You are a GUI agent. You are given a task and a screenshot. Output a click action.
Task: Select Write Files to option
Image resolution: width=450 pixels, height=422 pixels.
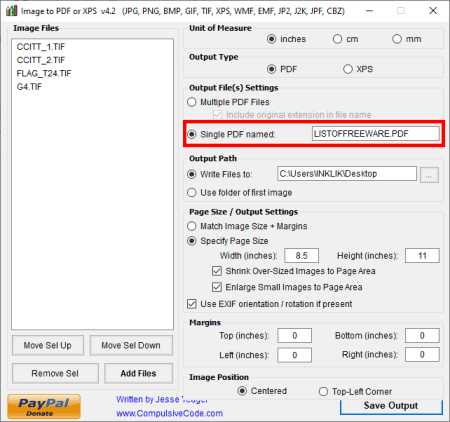(192, 174)
